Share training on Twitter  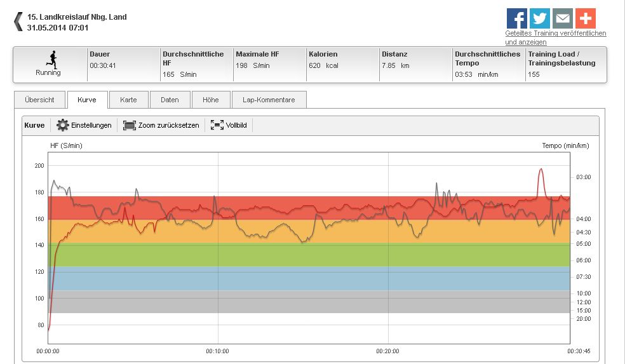coord(539,18)
